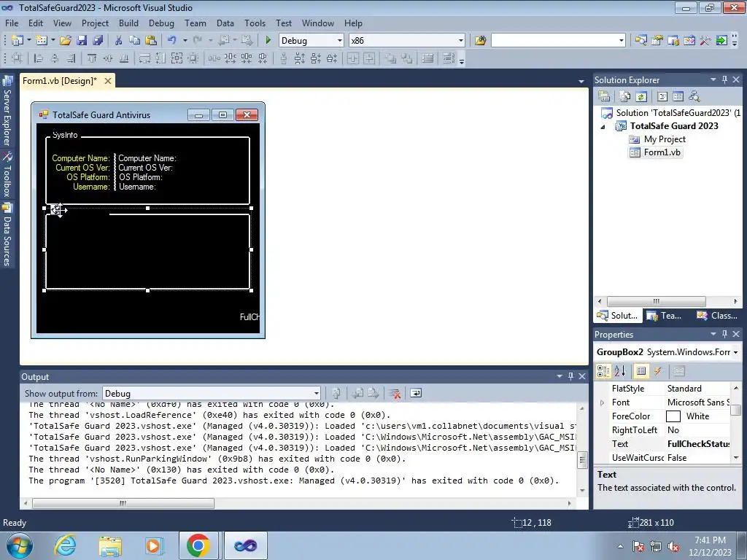Viewport: 747px width, 560px height.
Task: Show Events with the lightning bolt button
Action: pyautogui.click(x=657, y=371)
